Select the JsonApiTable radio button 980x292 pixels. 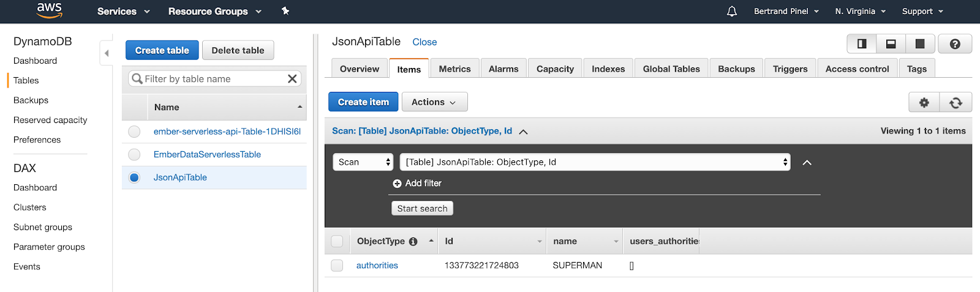coord(134,178)
